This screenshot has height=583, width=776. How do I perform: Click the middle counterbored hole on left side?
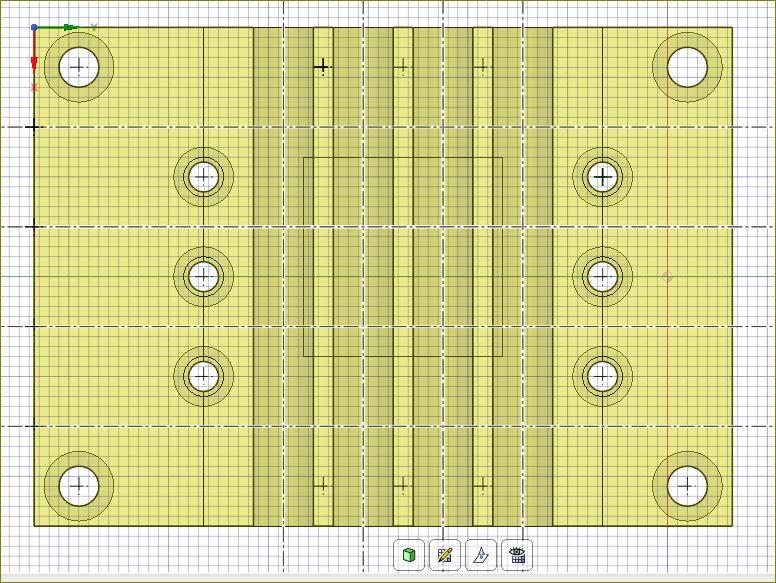click(204, 276)
